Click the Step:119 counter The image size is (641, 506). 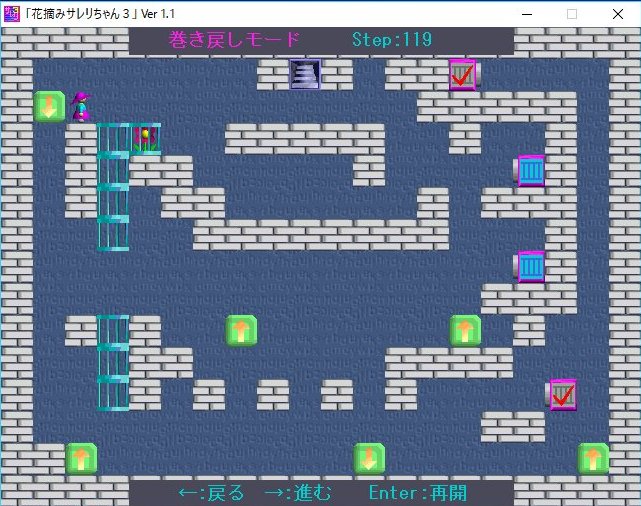pos(392,40)
